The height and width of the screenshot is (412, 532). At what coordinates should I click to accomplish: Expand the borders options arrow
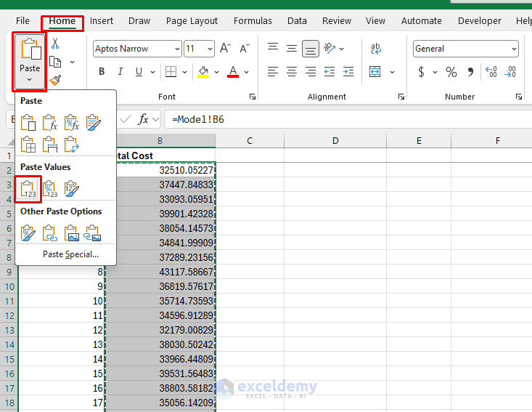(184, 72)
